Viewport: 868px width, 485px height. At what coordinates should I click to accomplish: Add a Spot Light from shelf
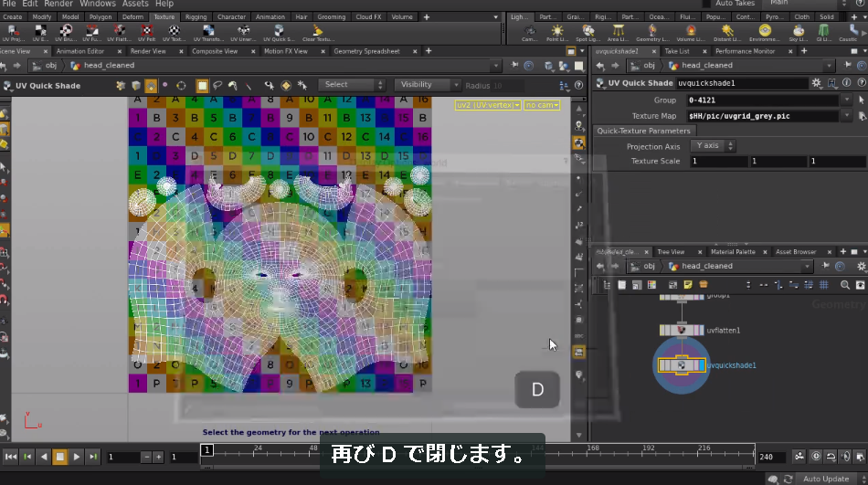587,33
